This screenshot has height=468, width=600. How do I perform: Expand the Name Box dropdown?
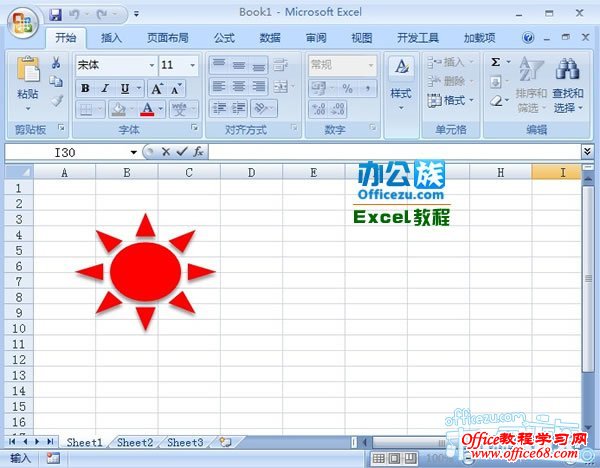tap(133, 152)
